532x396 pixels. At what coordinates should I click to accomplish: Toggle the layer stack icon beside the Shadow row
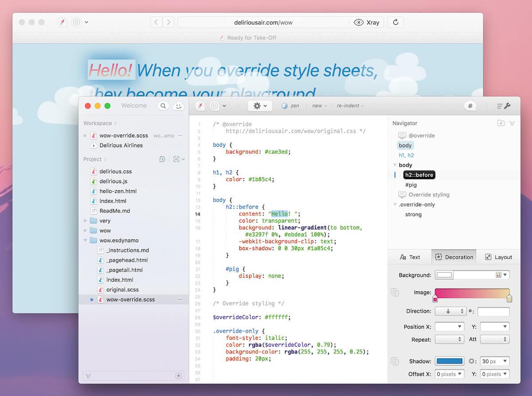395,361
